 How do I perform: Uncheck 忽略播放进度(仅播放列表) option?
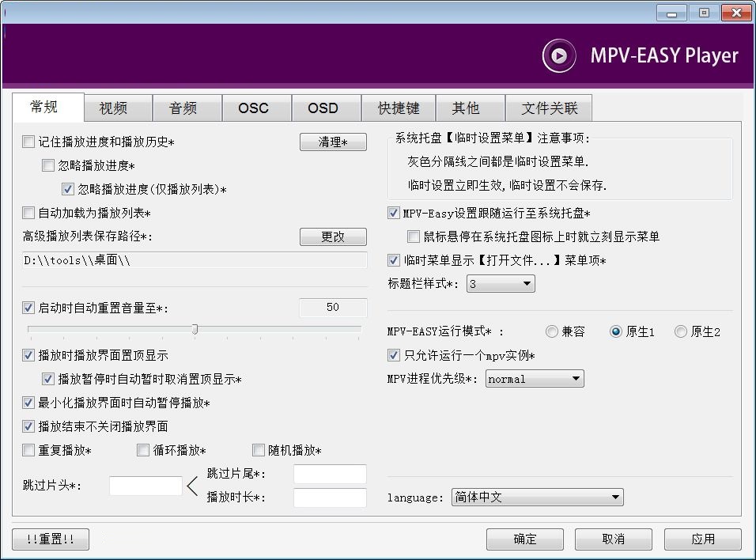point(68,189)
